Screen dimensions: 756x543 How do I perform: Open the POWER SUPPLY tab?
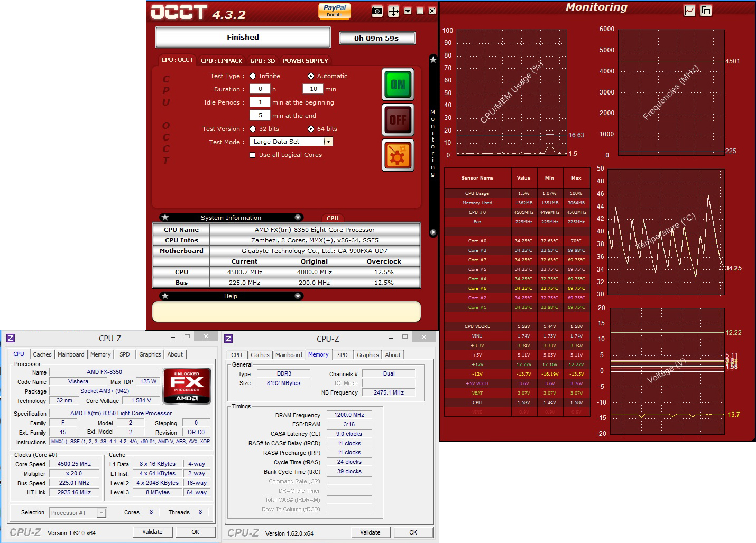306,61
